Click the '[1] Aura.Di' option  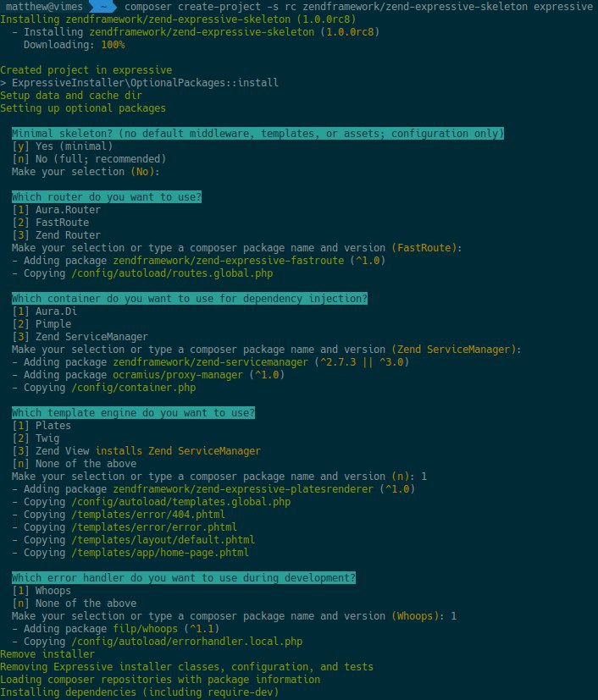point(45,311)
